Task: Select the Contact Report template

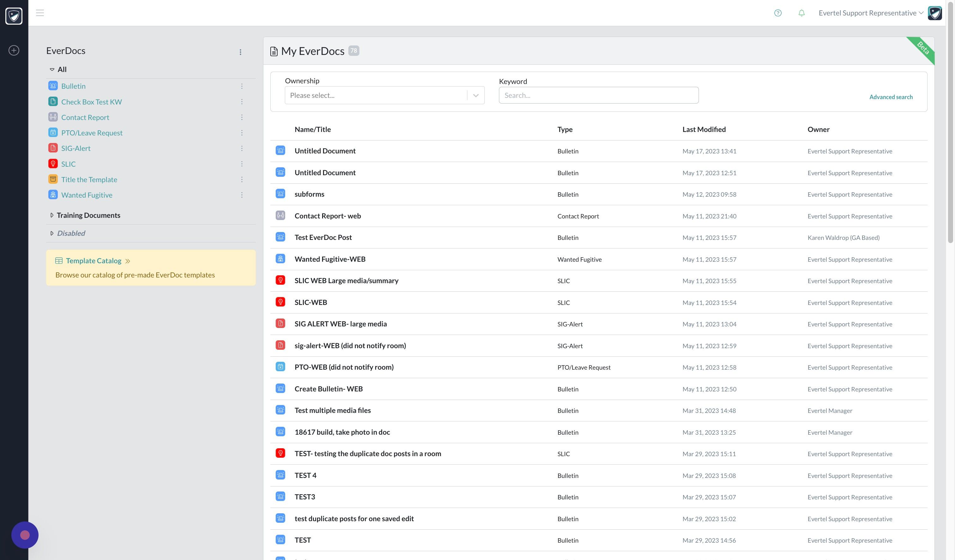Action: [x=85, y=117]
